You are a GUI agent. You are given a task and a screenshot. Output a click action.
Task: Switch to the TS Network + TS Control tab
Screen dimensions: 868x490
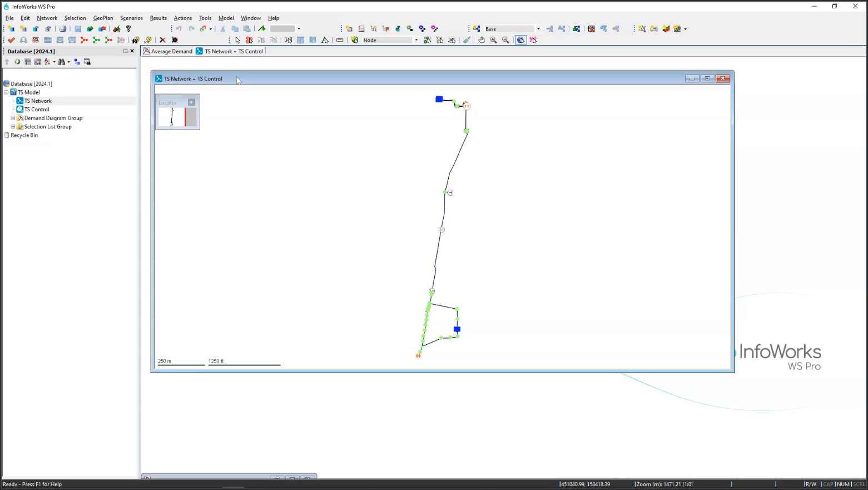coord(230,51)
